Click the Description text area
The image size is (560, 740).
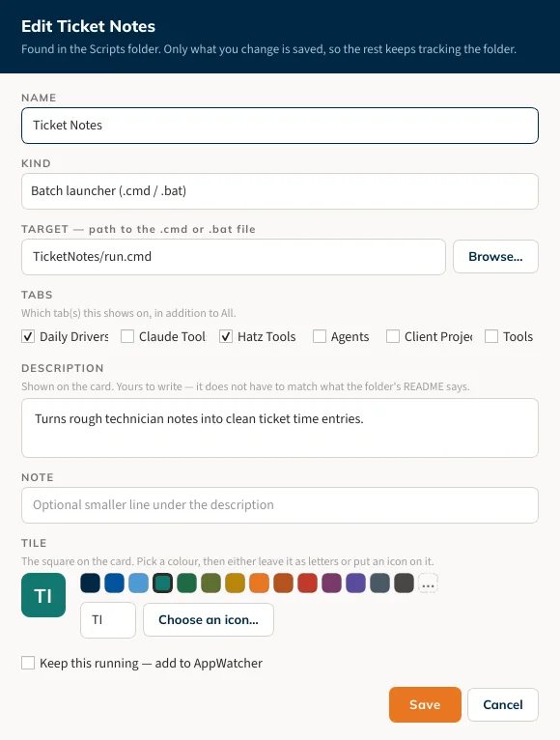[280, 428]
